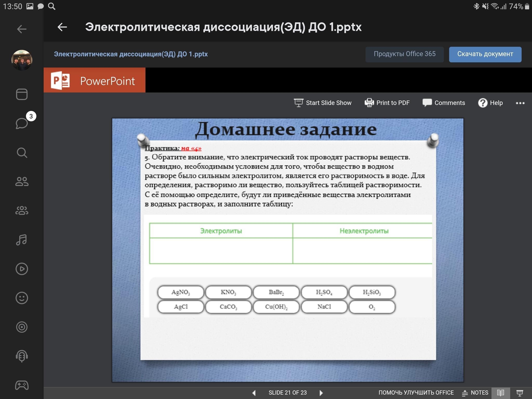The height and width of the screenshot is (399, 532).
Task: Open the video play icon in the sidebar
Action: 22,269
